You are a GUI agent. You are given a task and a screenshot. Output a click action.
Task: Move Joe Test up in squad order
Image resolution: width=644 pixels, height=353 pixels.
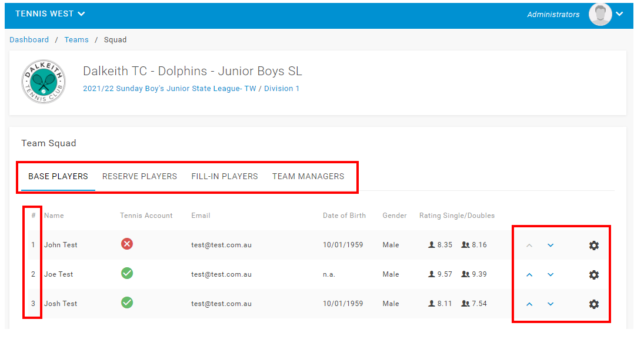529,275
